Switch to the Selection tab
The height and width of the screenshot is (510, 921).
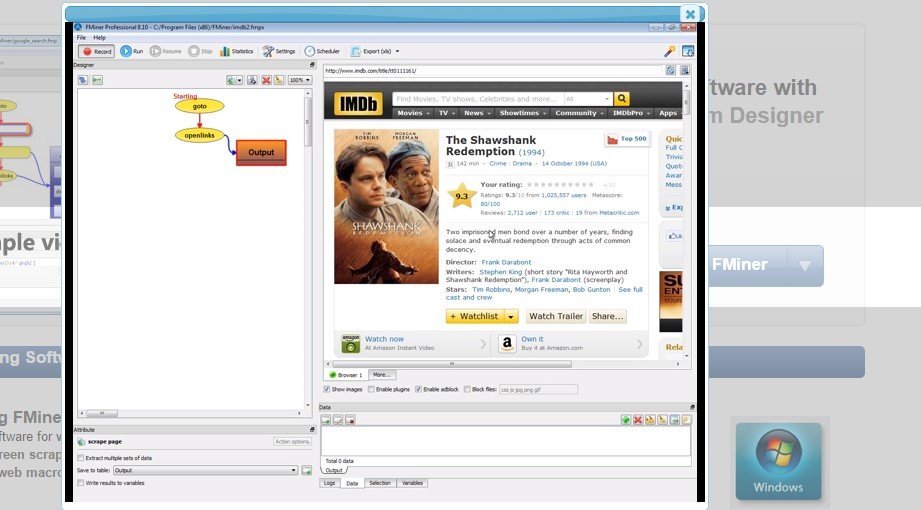pyautogui.click(x=380, y=483)
